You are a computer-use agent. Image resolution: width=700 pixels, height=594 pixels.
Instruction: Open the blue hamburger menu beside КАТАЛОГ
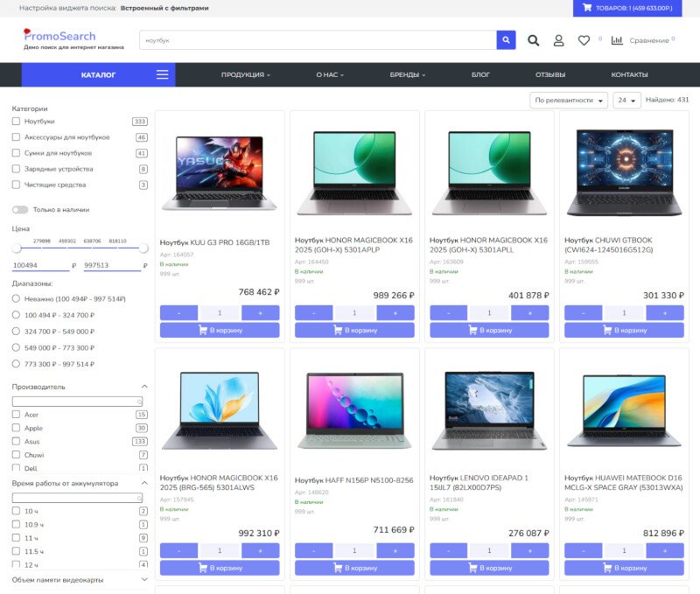pyautogui.click(x=161, y=74)
